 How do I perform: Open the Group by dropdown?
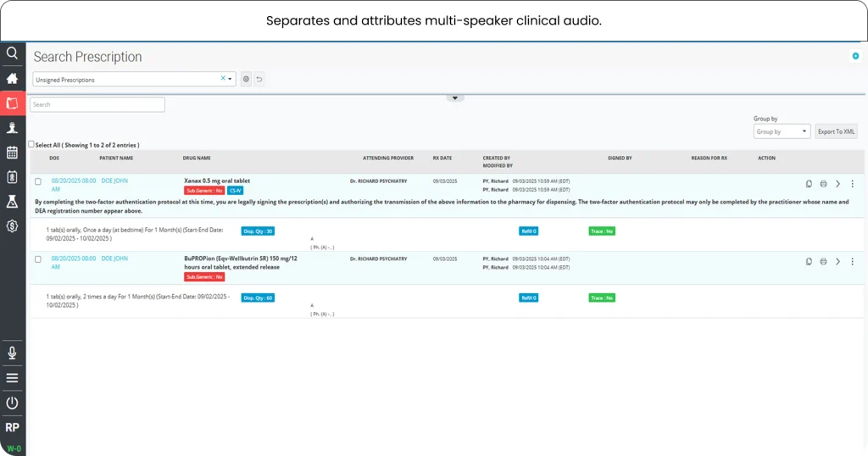782,131
